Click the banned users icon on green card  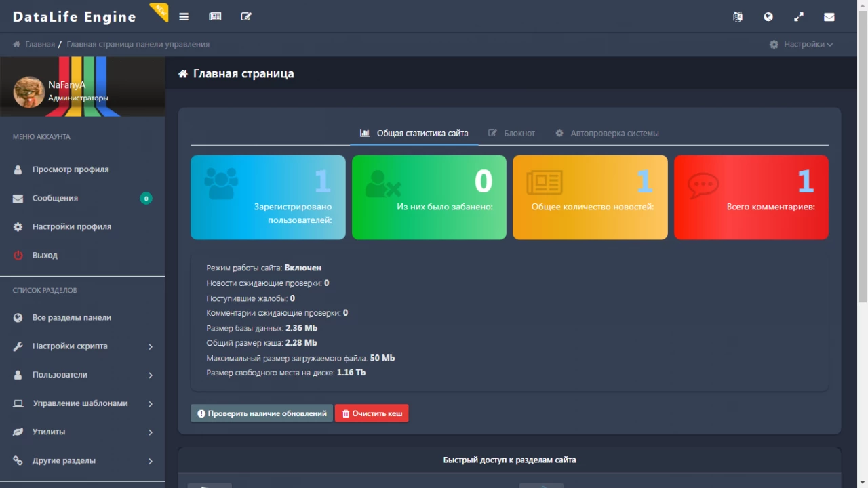pos(383,184)
